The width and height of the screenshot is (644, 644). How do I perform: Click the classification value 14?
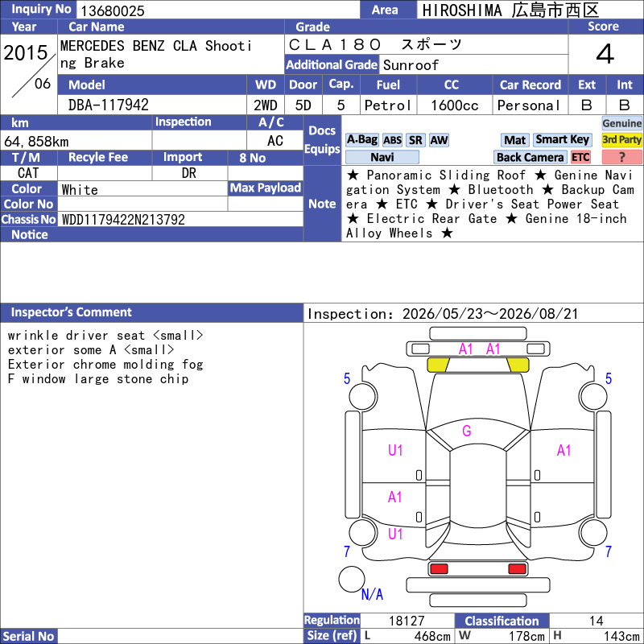596,621
